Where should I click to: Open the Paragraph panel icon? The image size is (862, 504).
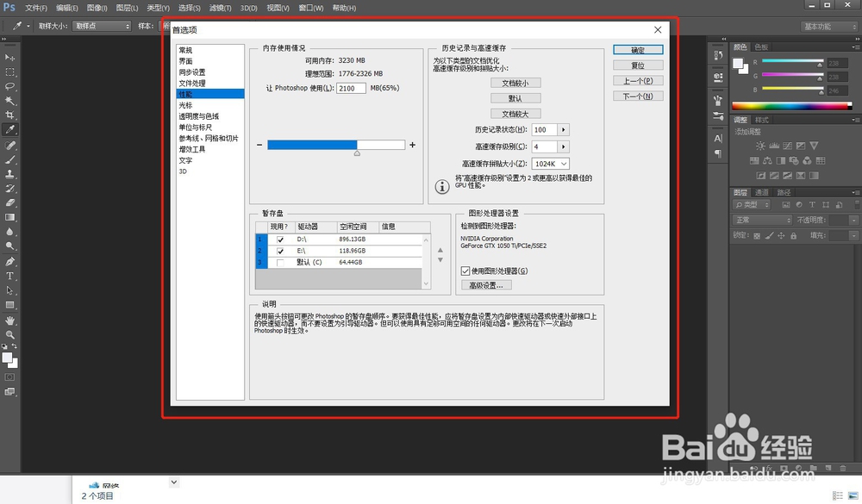tap(718, 153)
